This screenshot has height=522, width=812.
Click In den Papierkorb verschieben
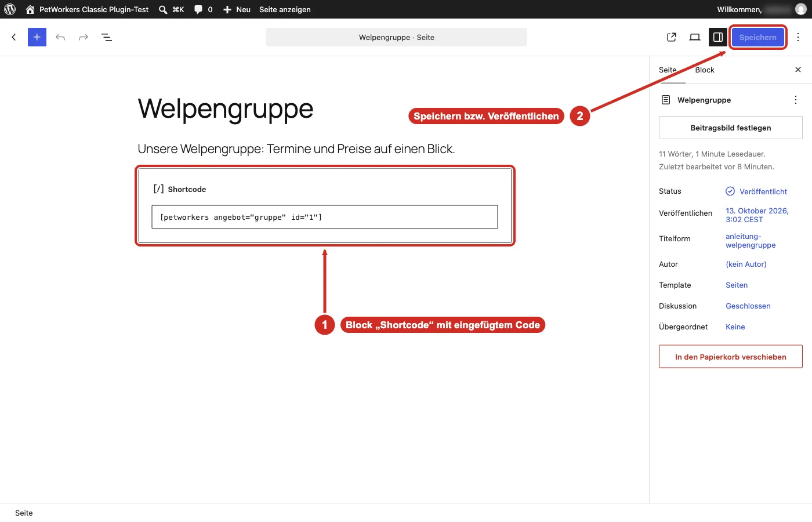coord(731,357)
